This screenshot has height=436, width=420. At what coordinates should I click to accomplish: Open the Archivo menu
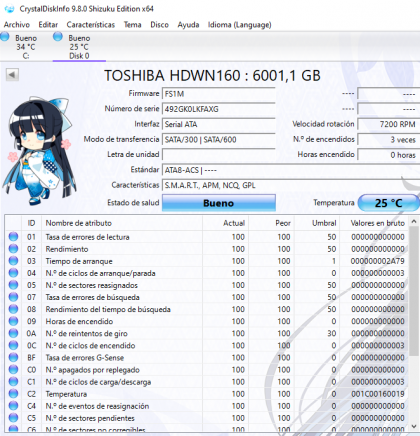17,25
